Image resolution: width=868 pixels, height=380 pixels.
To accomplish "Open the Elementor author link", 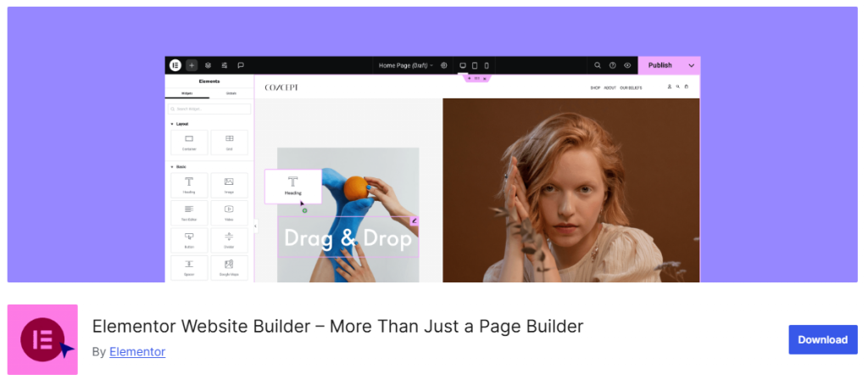I will 137,352.
